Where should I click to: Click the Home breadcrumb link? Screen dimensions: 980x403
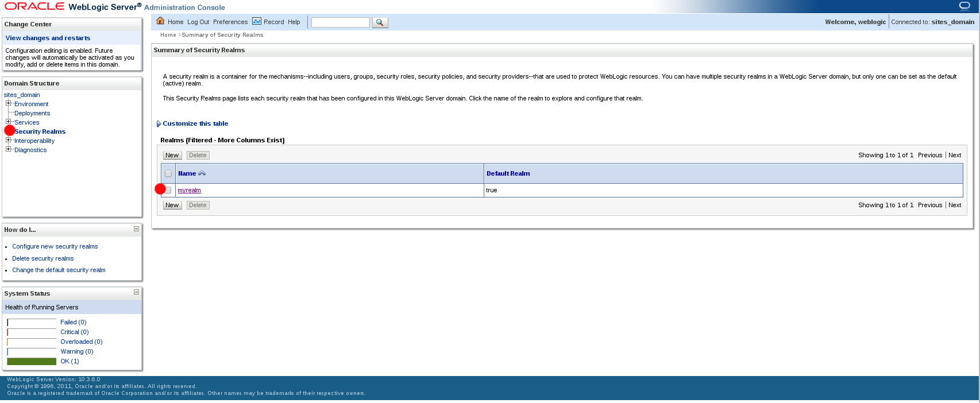pyautogui.click(x=168, y=35)
